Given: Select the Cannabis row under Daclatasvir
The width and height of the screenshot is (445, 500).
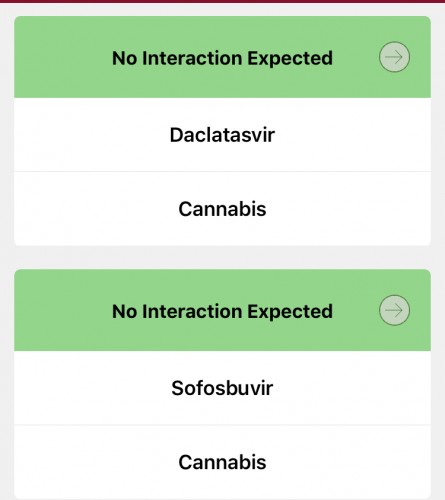Looking at the screenshot, I should (222, 209).
